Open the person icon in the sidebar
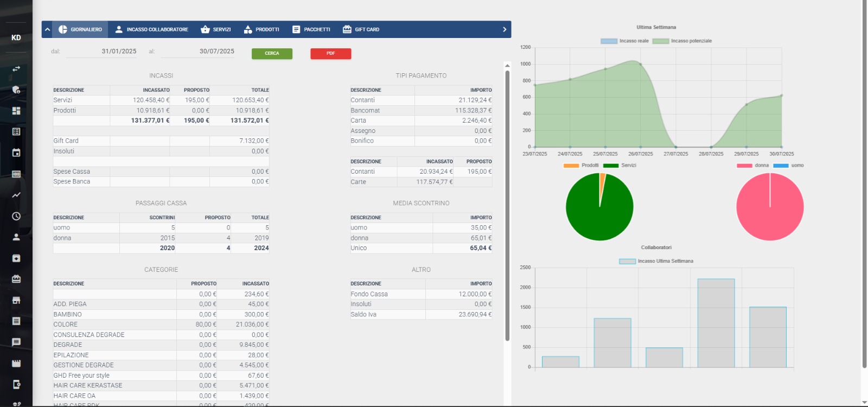 [x=16, y=237]
